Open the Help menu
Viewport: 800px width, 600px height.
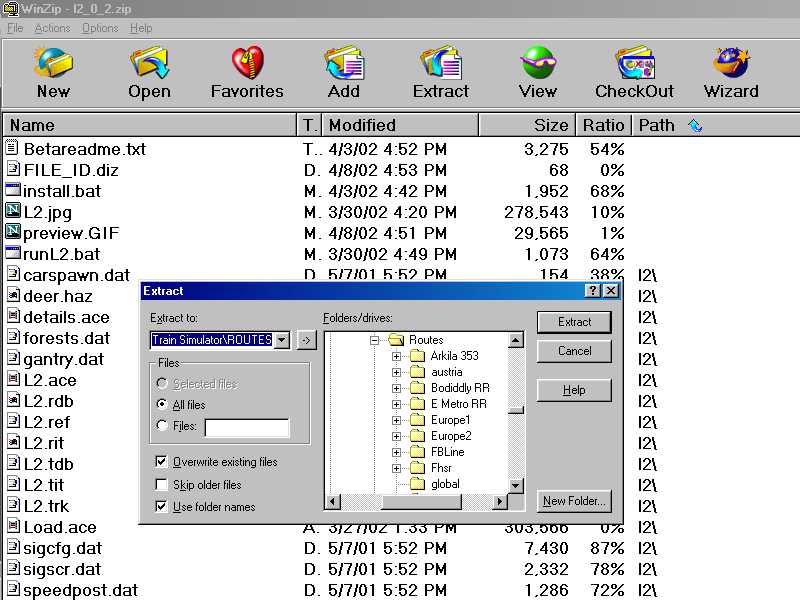tap(141, 28)
